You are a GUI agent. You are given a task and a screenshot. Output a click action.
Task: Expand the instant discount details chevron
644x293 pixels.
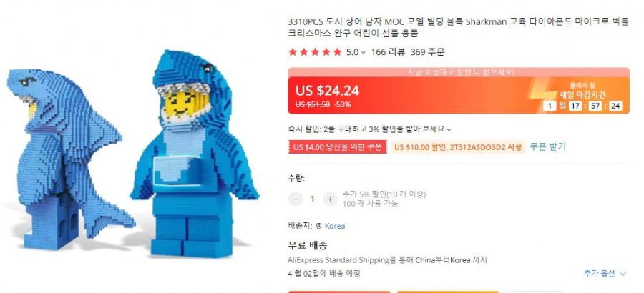coord(449,129)
